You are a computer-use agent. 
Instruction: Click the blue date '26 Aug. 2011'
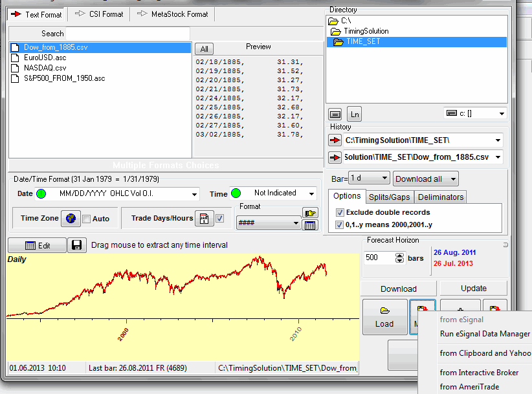click(x=454, y=252)
